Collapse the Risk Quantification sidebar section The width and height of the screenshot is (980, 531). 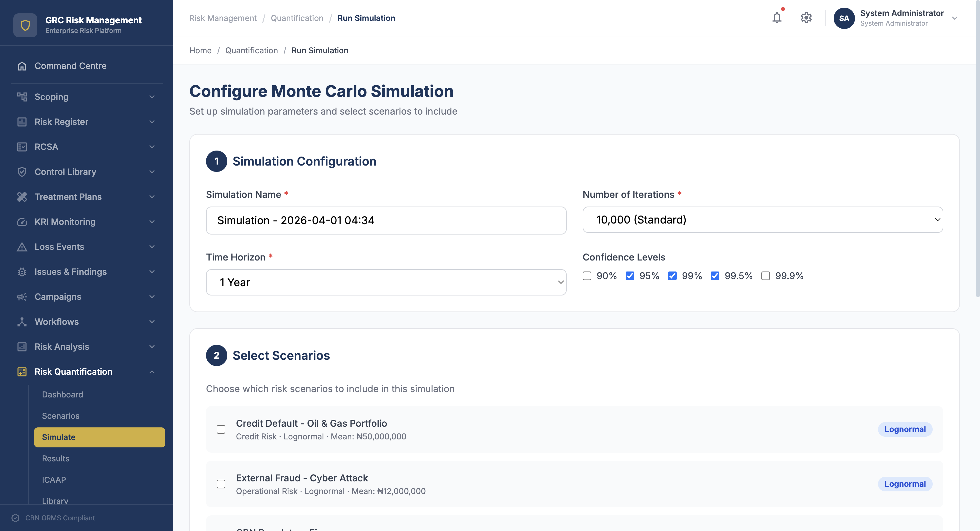tap(151, 371)
